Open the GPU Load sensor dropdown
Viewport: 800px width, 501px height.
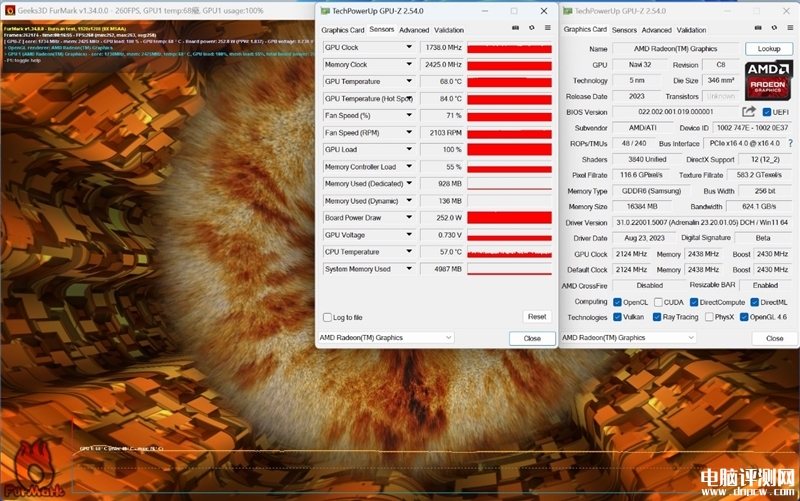pos(409,149)
